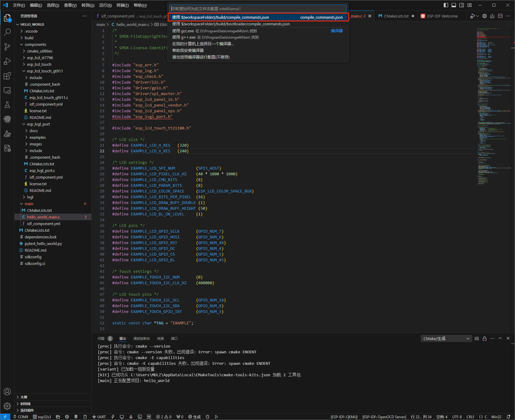This screenshot has height=420, width=515.
Task: Toggle the secondary side bar layout button
Action: 462,5
